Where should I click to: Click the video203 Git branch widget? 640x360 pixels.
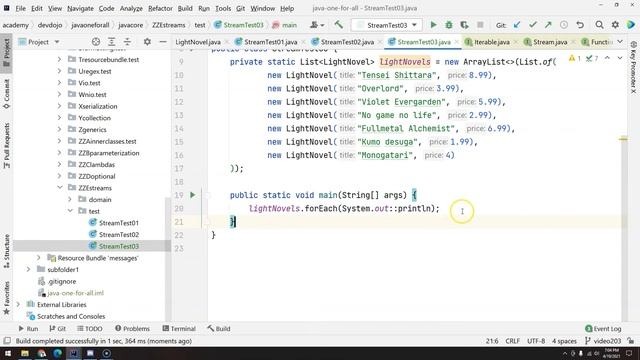click(x=603, y=341)
